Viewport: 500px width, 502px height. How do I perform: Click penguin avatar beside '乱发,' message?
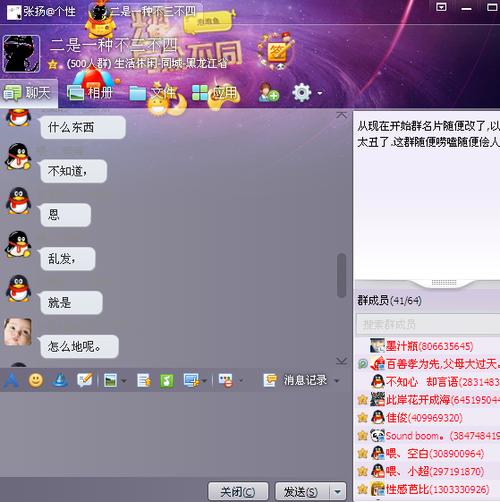18,244
